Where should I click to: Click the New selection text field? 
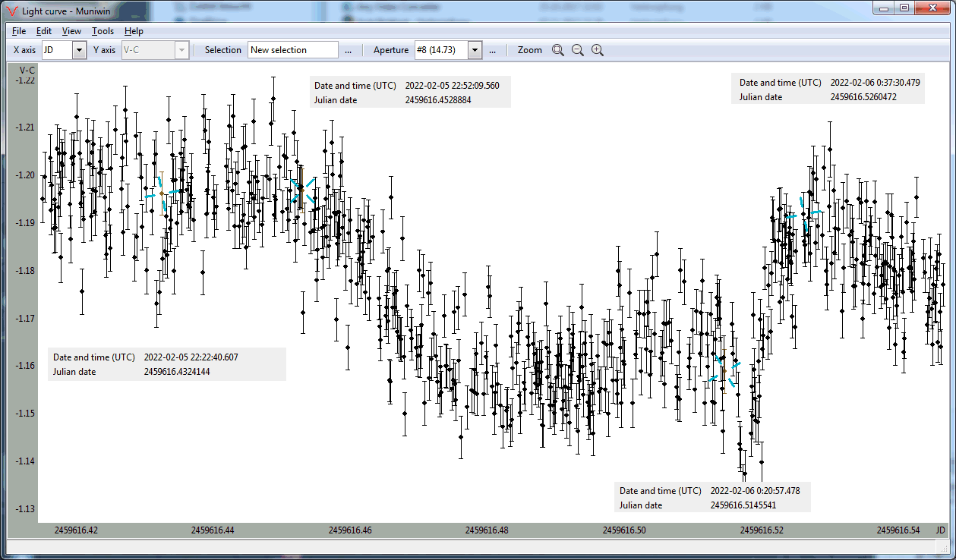pos(292,50)
